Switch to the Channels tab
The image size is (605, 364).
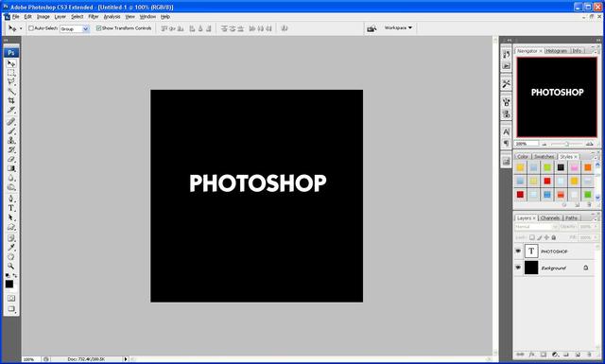point(550,218)
